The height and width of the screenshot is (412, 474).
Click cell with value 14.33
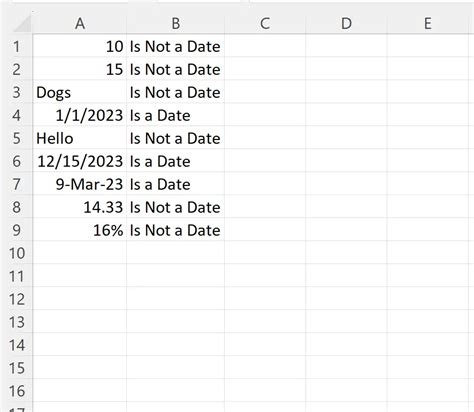click(80, 207)
